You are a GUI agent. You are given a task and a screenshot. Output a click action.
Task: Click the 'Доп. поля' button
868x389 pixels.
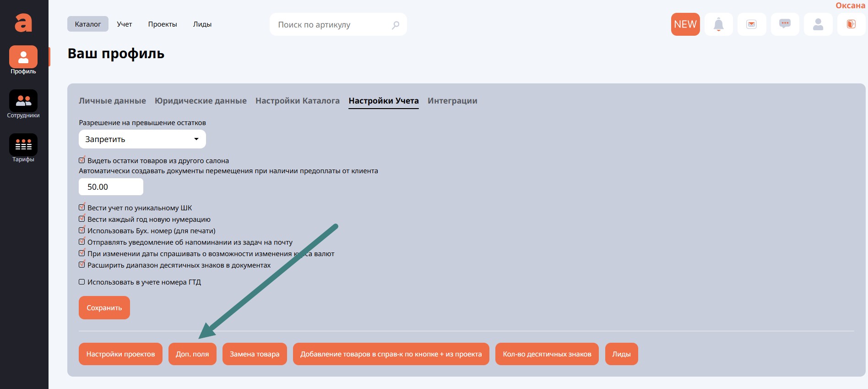192,354
